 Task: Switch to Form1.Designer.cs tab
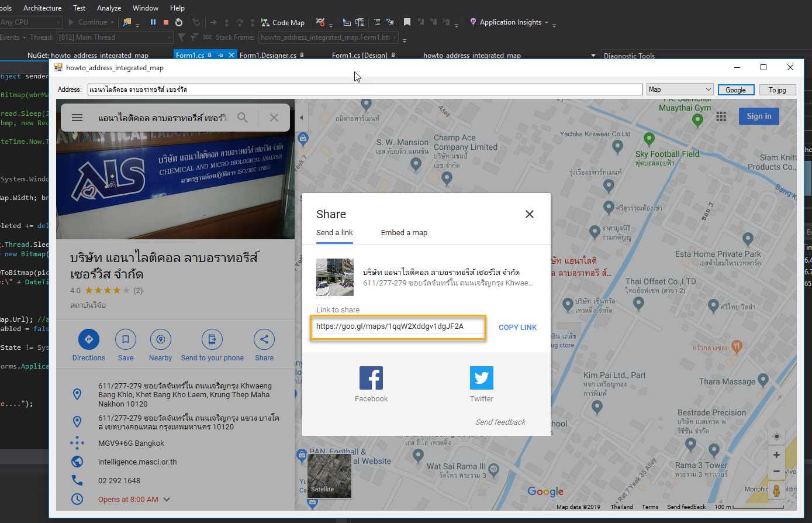(268, 55)
